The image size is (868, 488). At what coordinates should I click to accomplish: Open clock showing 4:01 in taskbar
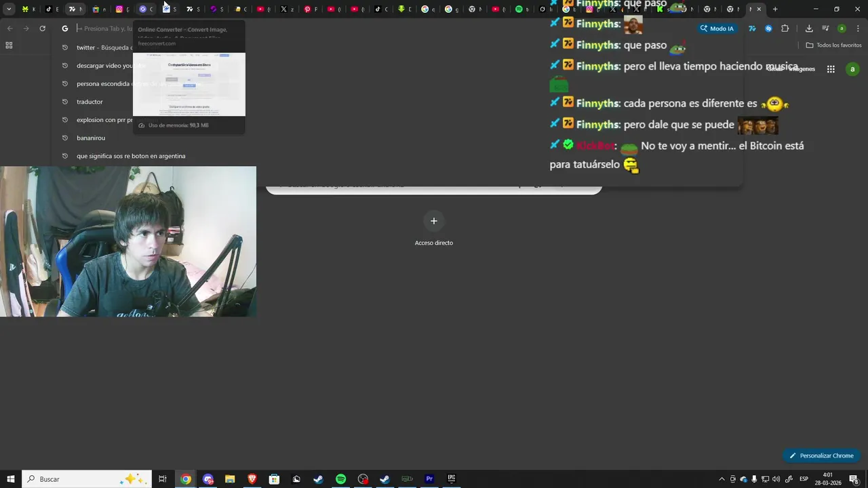click(x=828, y=479)
